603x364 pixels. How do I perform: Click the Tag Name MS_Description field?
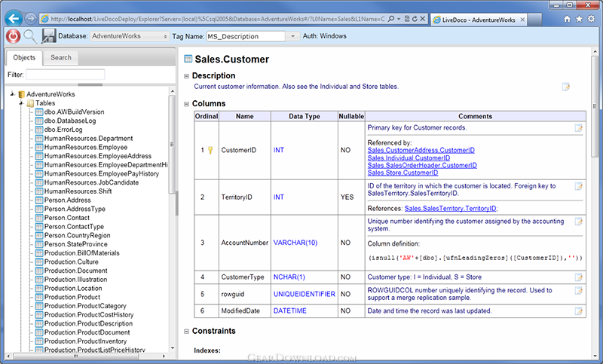(246, 36)
